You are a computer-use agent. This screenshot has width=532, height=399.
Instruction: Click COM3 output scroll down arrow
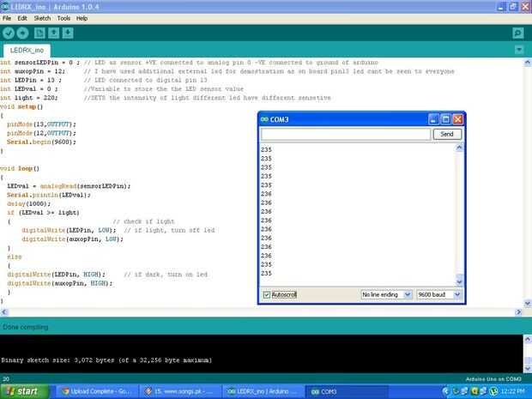point(459,282)
